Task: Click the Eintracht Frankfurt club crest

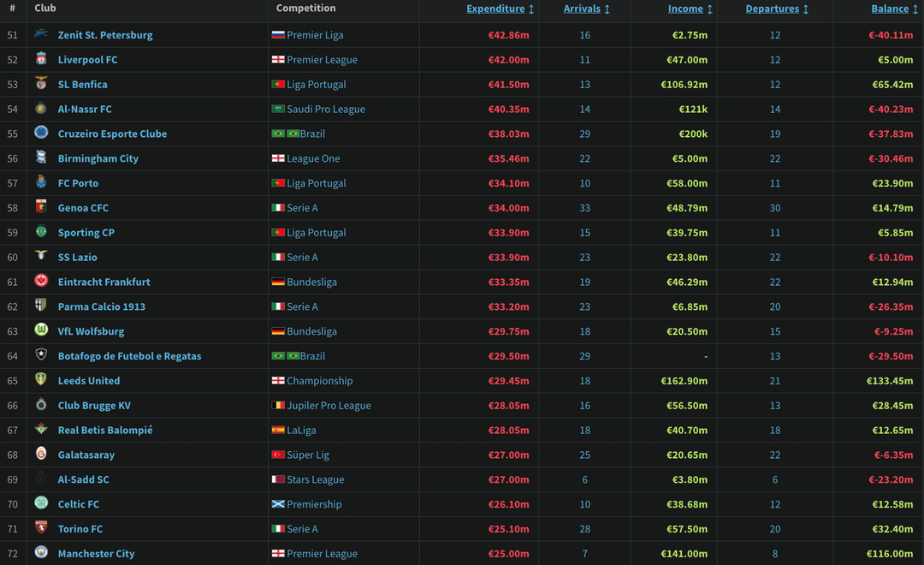Action: tap(41, 280)
